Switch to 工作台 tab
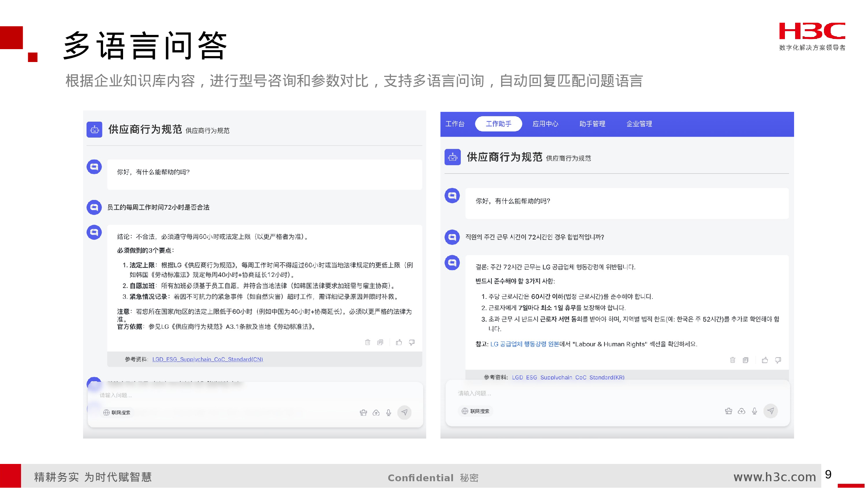The height and width of the screenshot is (488, 868). (x=455, y=124)
